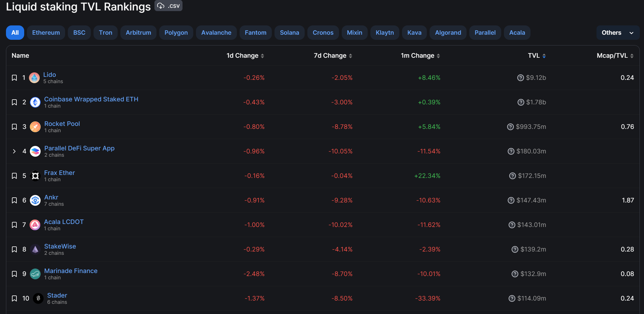The height and width of the screenshot is (314, 644).
Task: Sort table by 7d Change
Action: 333,56
